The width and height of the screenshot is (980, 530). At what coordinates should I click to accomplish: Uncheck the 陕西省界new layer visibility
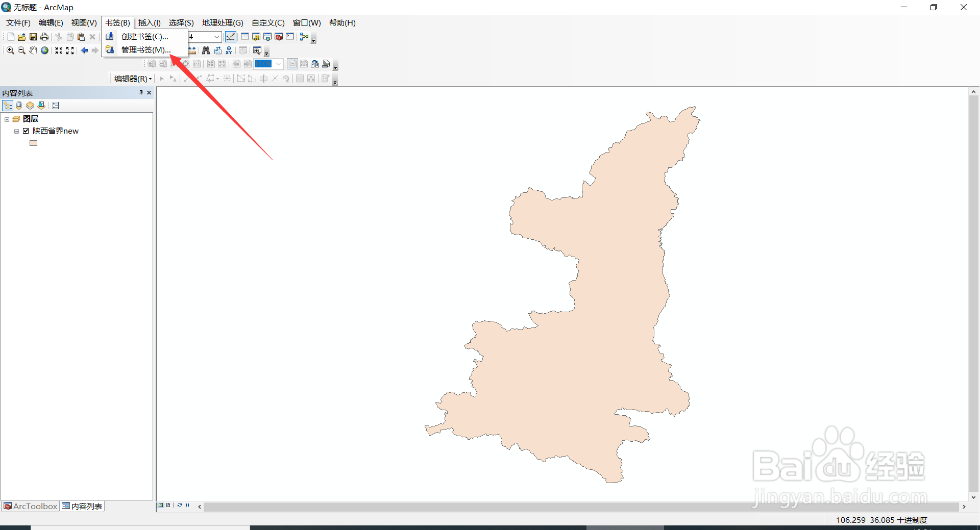pos(26,131)
